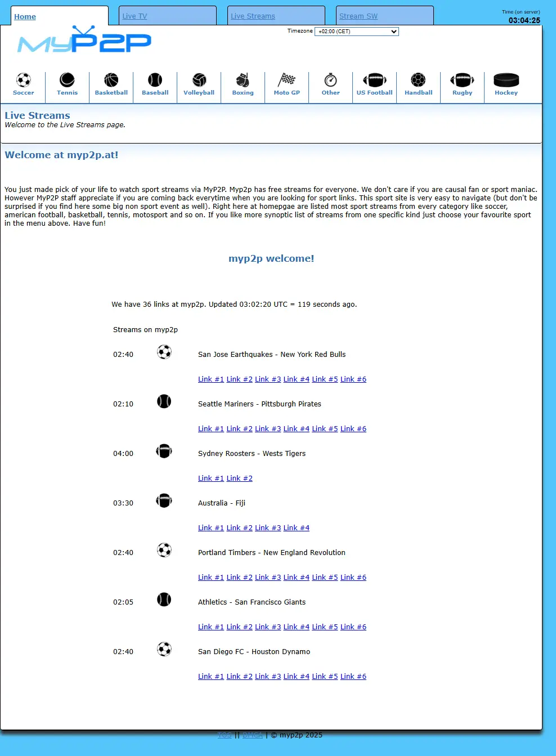Open the Tennis category icon
556x756 pixels.
point(68,80)
